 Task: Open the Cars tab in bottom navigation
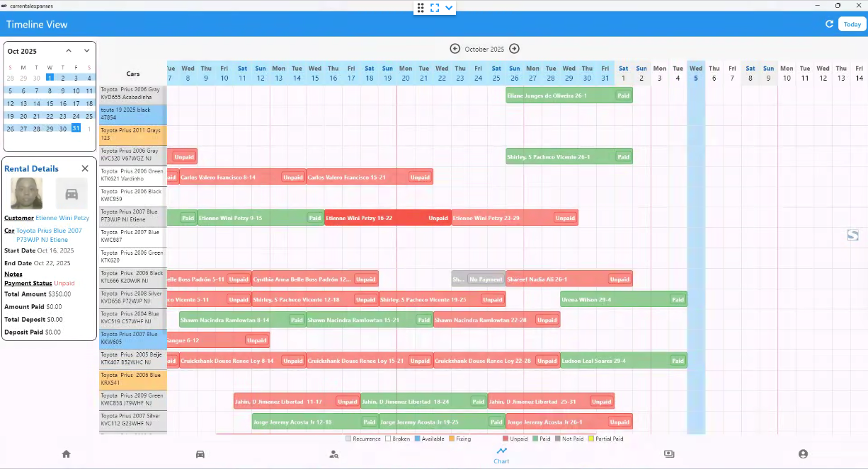(x=200, y=454)
